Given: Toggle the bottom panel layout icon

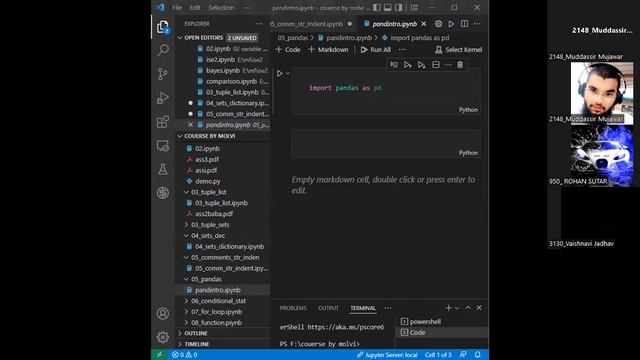Looking at the screenshot, I should (x=387, y=8).
